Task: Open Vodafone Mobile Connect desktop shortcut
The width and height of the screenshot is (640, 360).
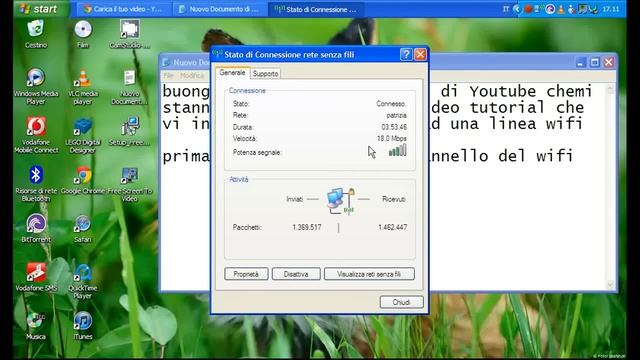Action: tap(36, 135)
